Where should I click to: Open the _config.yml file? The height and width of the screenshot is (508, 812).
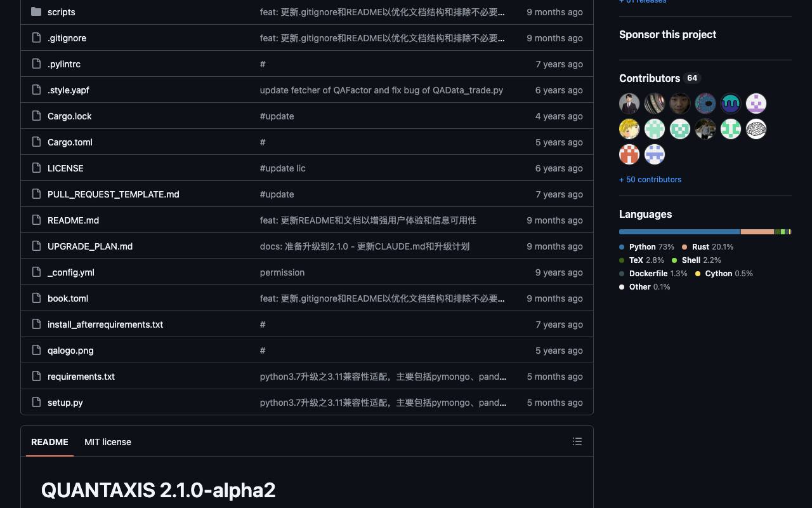71,272
